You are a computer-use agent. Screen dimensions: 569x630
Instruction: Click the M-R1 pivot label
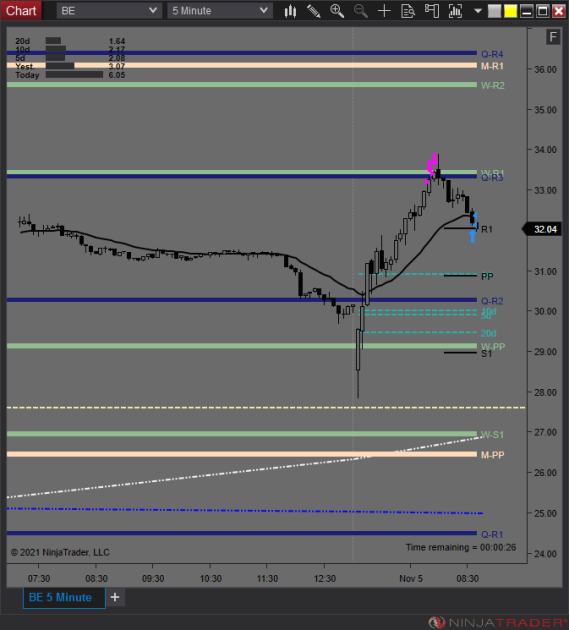pos(492,66)
